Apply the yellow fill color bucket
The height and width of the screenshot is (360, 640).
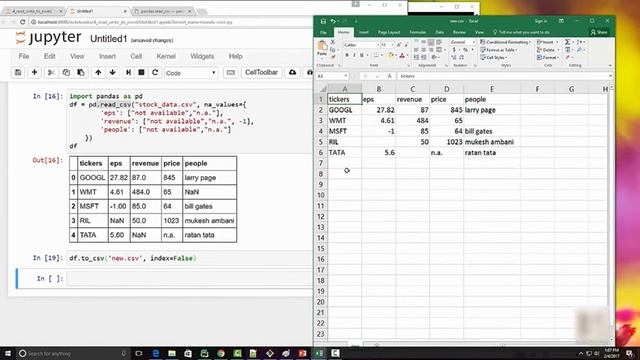391,55
